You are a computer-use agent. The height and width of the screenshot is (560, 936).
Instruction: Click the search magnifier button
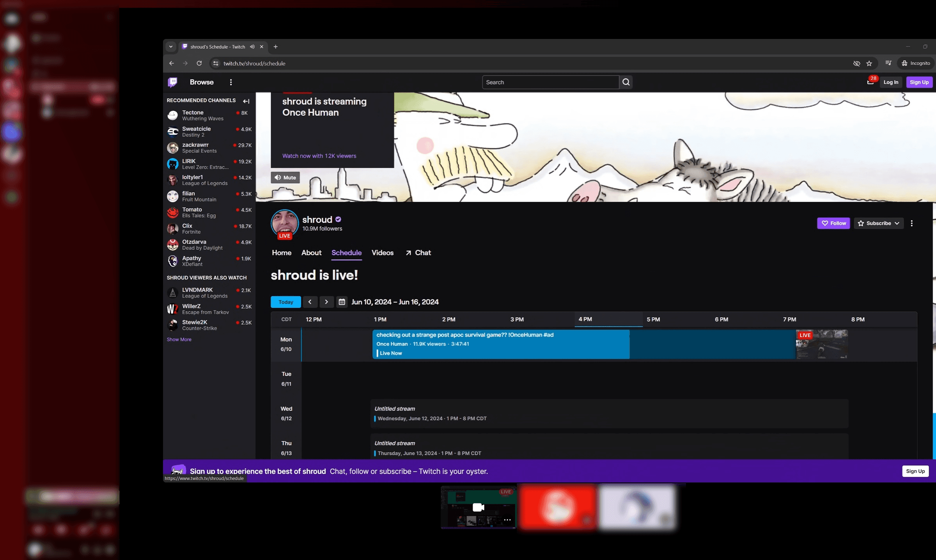[626, 82]
